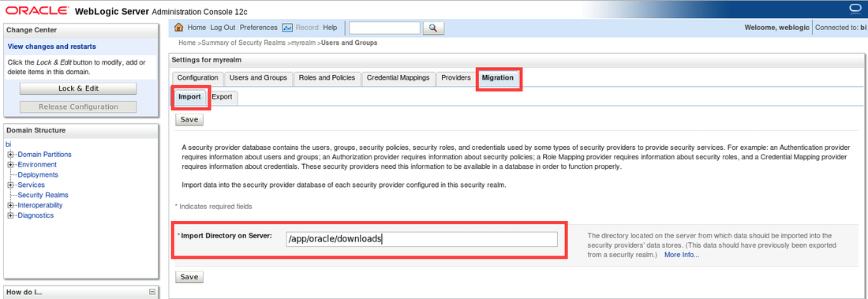Click the Record chart icon
The width and height of the screenshot is (868, 299).
[287, 28]
